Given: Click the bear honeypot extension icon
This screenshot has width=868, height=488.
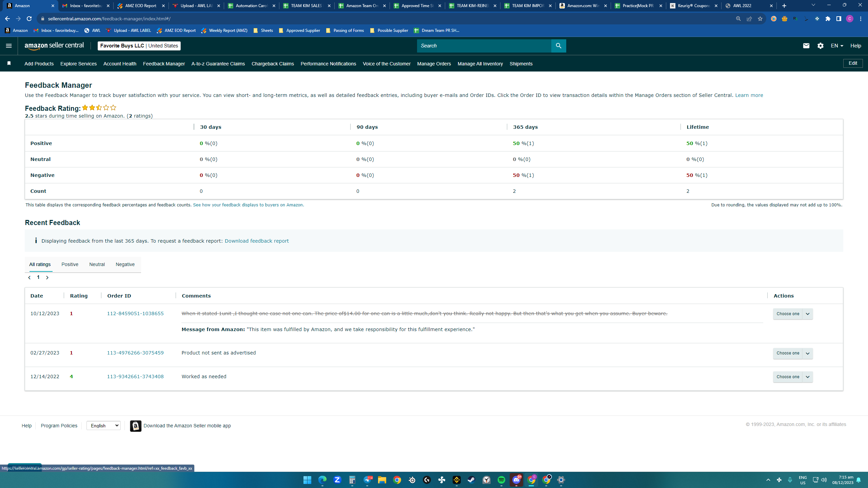Looking at the screenshot, I should coord(785,19).
